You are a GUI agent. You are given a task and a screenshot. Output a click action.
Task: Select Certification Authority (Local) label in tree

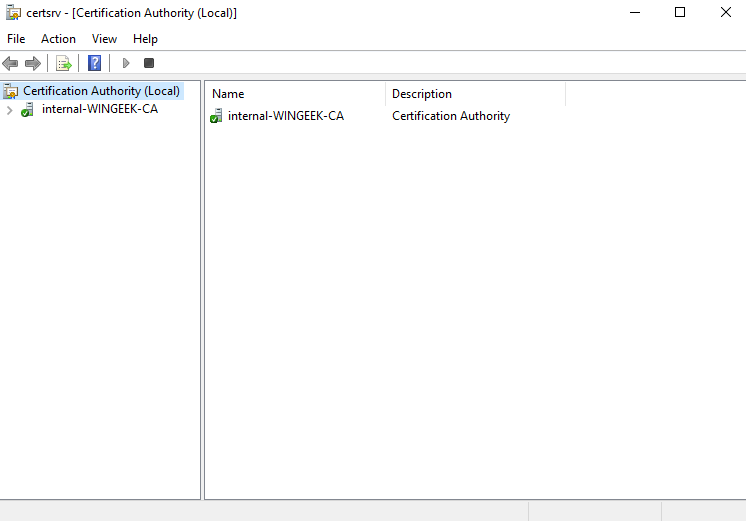(x=101, y=91)
